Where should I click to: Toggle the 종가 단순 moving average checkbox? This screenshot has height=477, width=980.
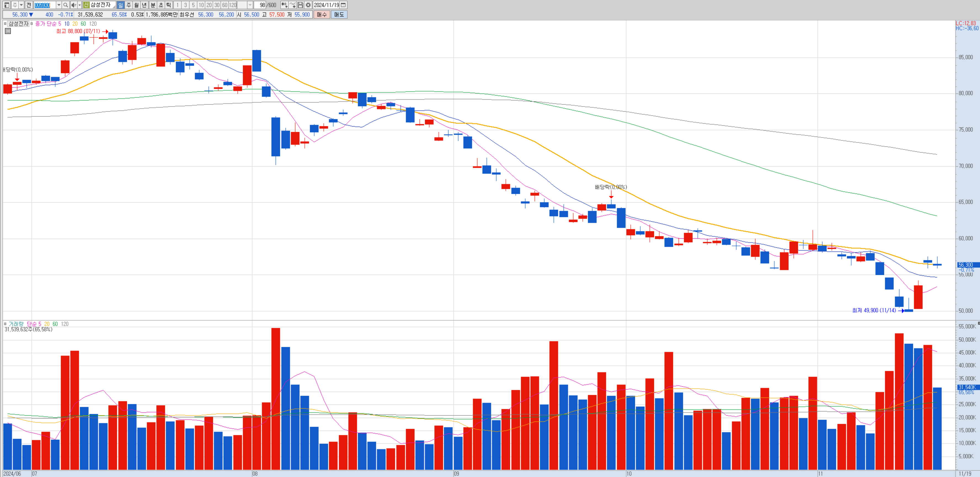(32, 24)
